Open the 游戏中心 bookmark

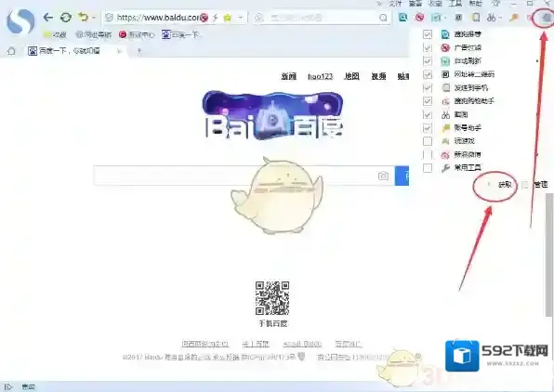click(137, 34)
